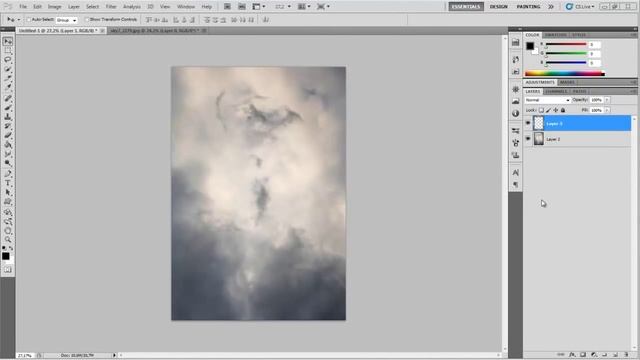Open the Window menu

[x=186, y=7]
